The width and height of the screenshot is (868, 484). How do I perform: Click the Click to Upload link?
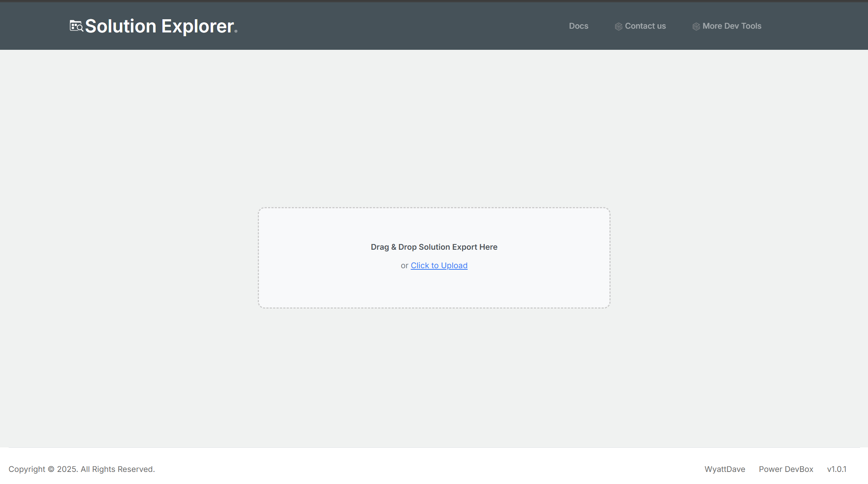[439, 266]
